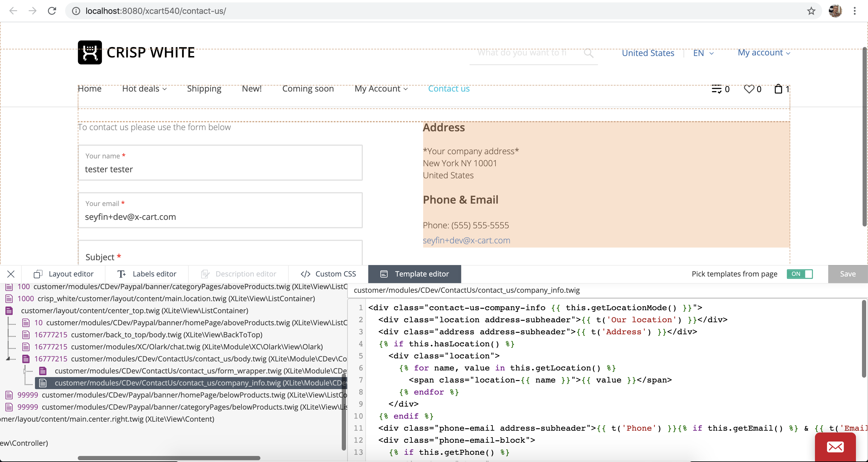Bookmark page with star icon
The width and height of the screenshot is (868, 462).
point(811,11)
